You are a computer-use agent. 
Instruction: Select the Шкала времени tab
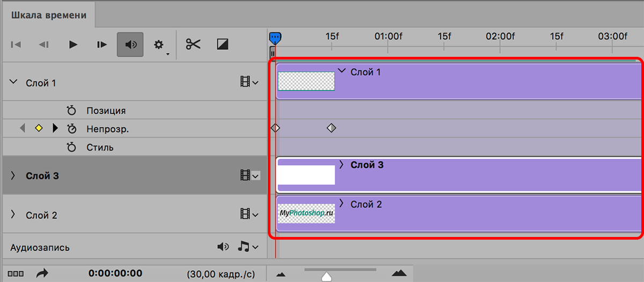[x=48, y=15]
